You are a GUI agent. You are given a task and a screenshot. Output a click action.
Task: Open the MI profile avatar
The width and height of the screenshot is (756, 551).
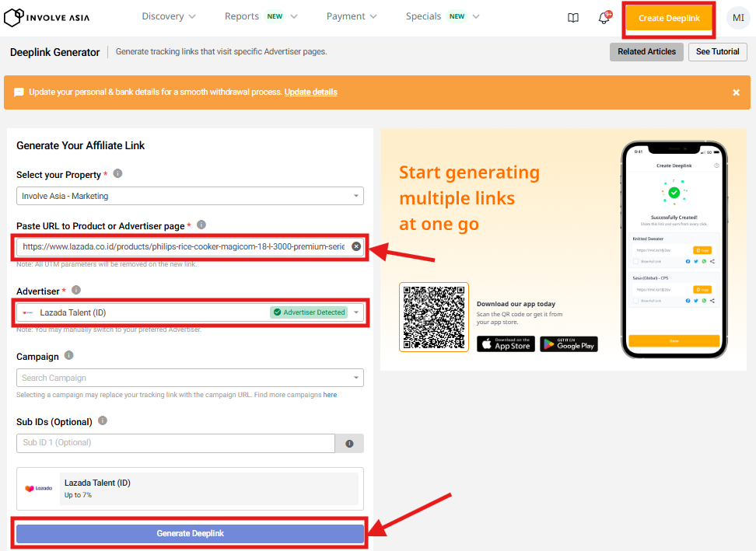[x=738, y=18]
